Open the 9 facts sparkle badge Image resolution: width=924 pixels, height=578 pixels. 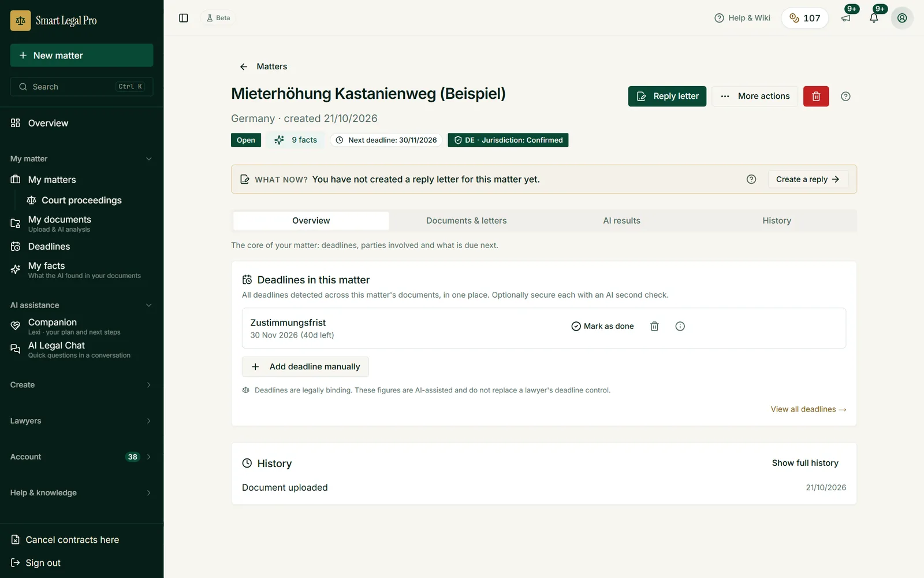click(x=295, y=140)
